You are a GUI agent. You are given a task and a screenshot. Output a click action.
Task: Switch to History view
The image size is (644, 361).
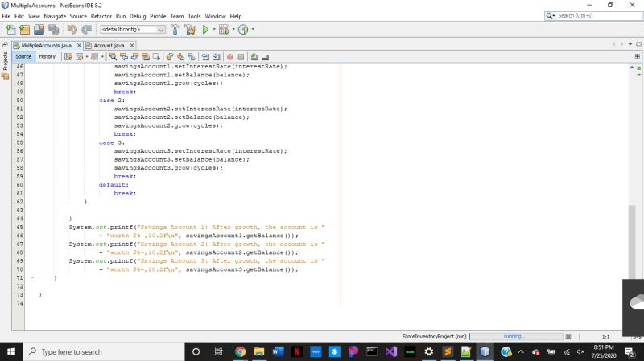tap(47, 56)
